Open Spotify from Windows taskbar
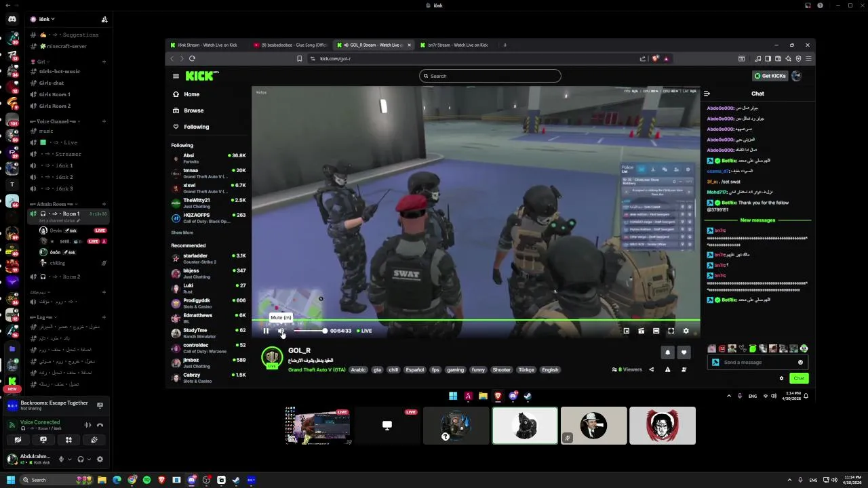This screenshot has height=488, width=868. [x=146, y=480]
